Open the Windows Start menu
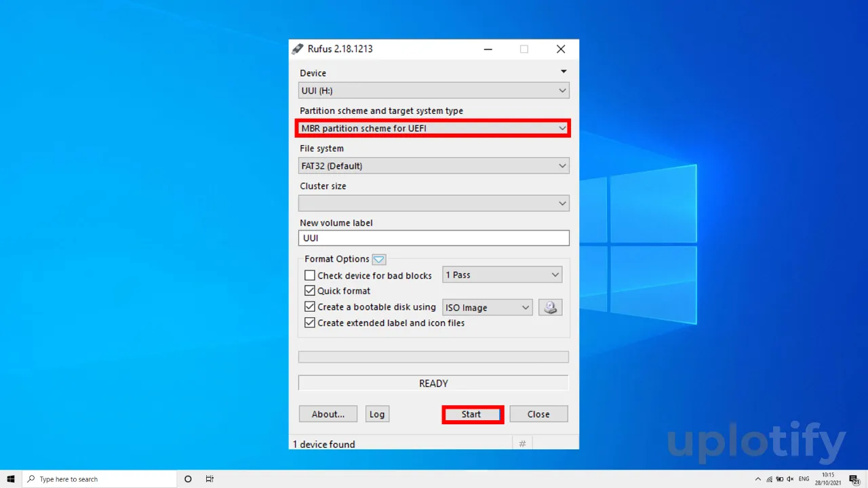This screenshot has height=488, width=868. [11, 479]
